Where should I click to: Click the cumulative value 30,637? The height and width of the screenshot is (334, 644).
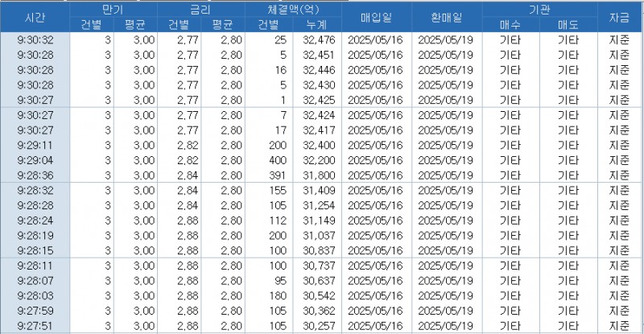[319, 281]
